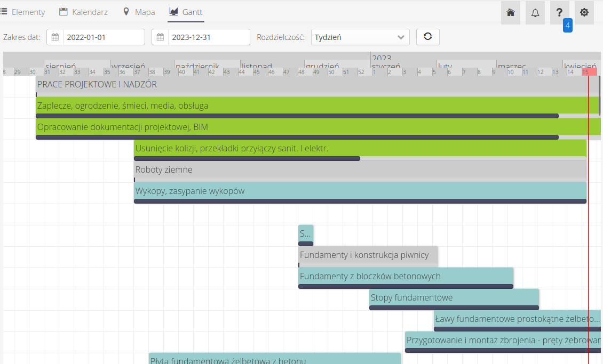Refresh the Gantt chart view
The width and height of the screenshot is (603, 364).
(x=427, y=37)
